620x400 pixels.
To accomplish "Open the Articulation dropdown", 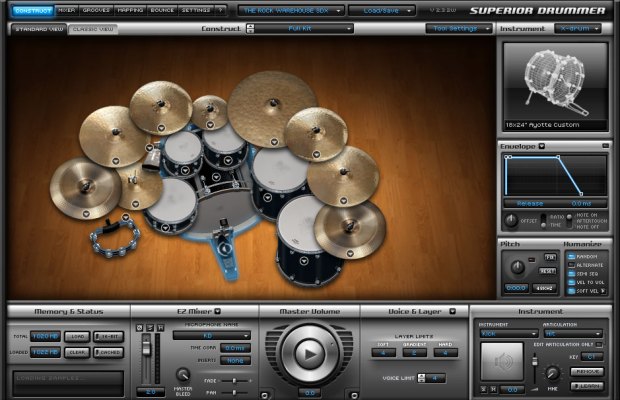I will pyautogui.click(x=573, y=334).
